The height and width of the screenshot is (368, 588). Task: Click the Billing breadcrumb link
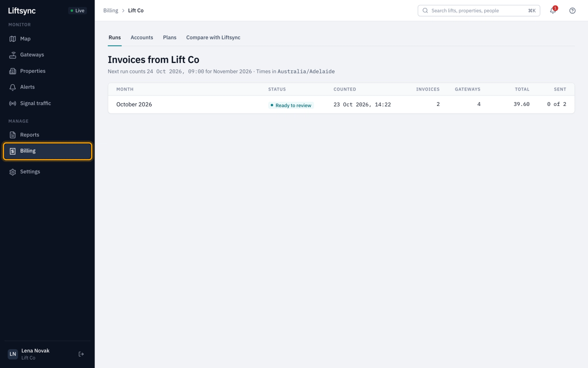[x=110, y=11]
